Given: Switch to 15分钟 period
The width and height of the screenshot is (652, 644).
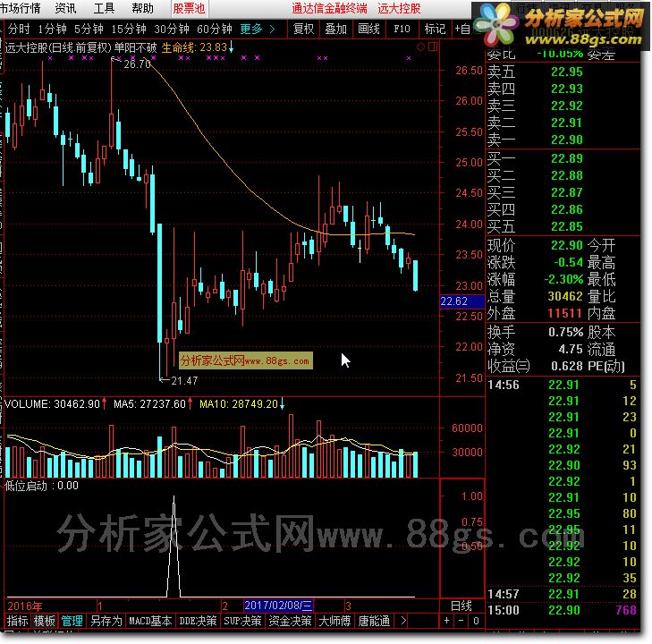Looking at the screenshot, I should pos(129,30).
